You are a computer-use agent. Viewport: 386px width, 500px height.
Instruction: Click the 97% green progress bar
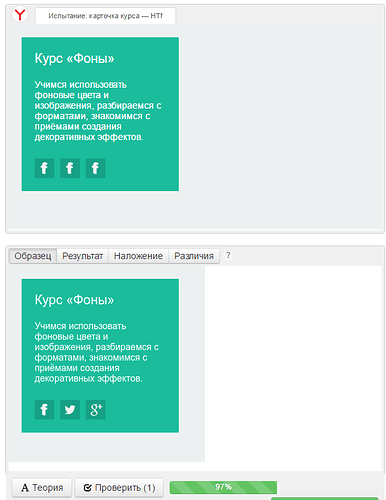(223, 487)
